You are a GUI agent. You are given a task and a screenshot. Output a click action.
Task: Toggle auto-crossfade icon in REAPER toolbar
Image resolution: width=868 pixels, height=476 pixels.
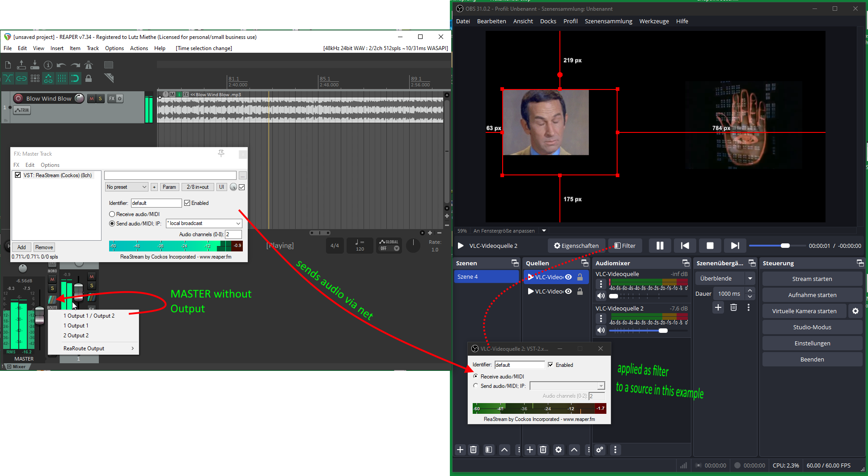pos(8,78)
